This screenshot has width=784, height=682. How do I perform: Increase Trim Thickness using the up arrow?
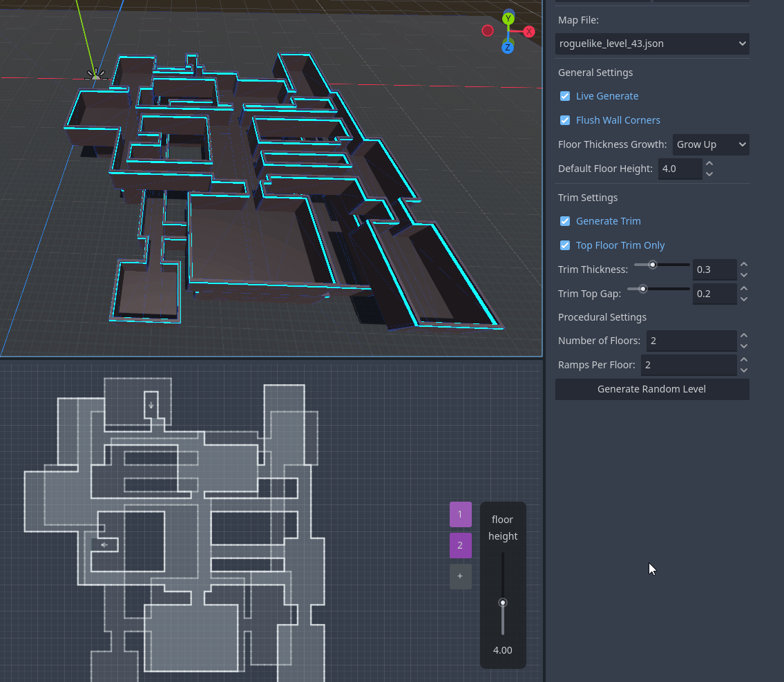(744, 264)
